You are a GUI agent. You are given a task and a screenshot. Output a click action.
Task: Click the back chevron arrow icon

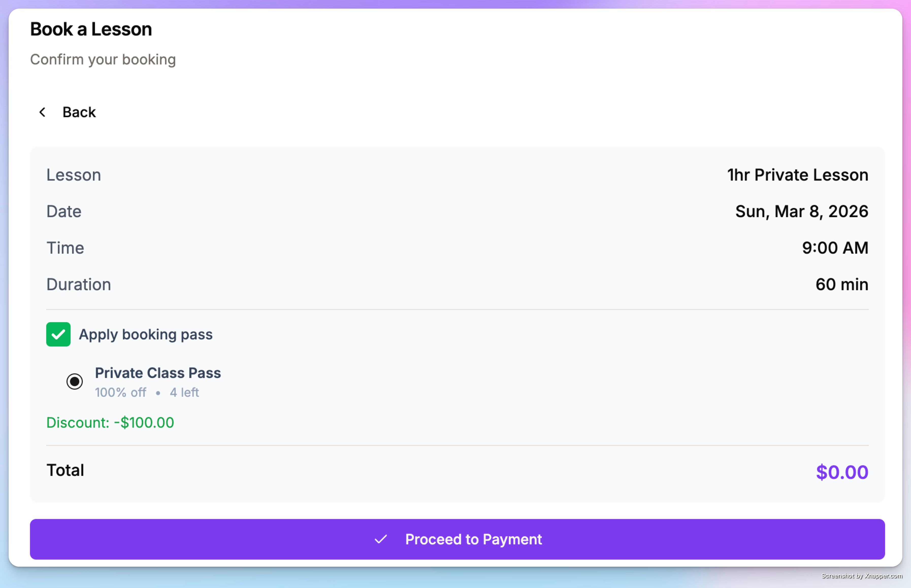point(42,112)
